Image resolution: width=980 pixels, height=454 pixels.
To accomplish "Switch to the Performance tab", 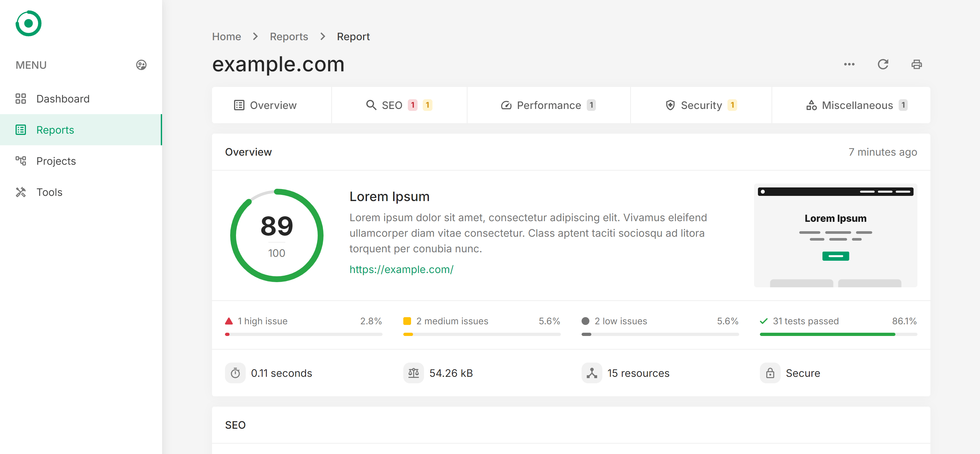I will 548,105.
